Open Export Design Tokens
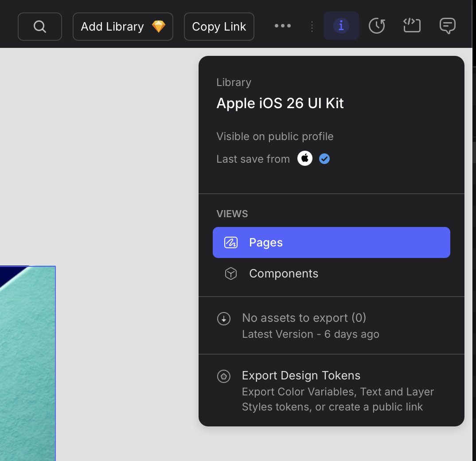 pyautogui.click(x=331, y=391)
